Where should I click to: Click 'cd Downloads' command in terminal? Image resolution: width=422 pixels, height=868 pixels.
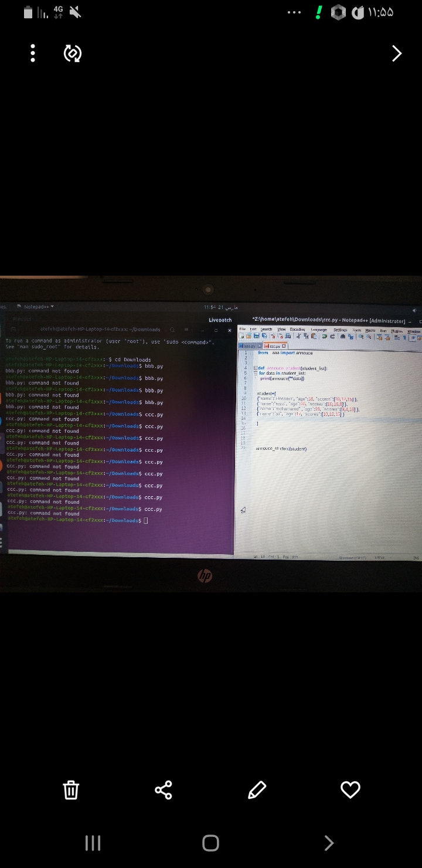(132, 360)
